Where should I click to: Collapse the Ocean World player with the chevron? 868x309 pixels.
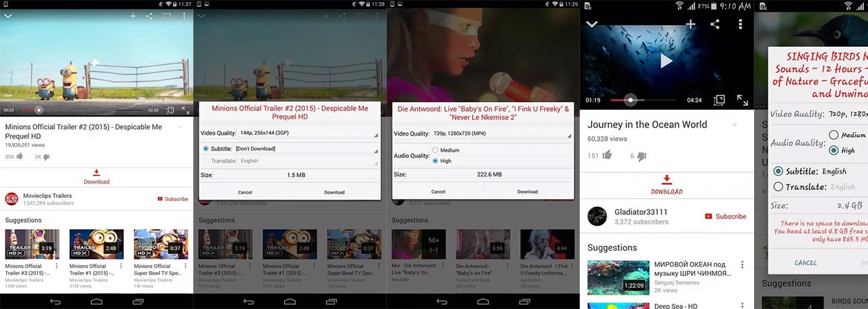tap(592, 24)
